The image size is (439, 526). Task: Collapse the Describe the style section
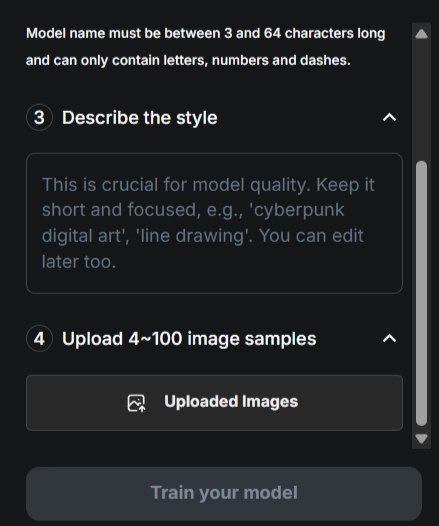389,117
